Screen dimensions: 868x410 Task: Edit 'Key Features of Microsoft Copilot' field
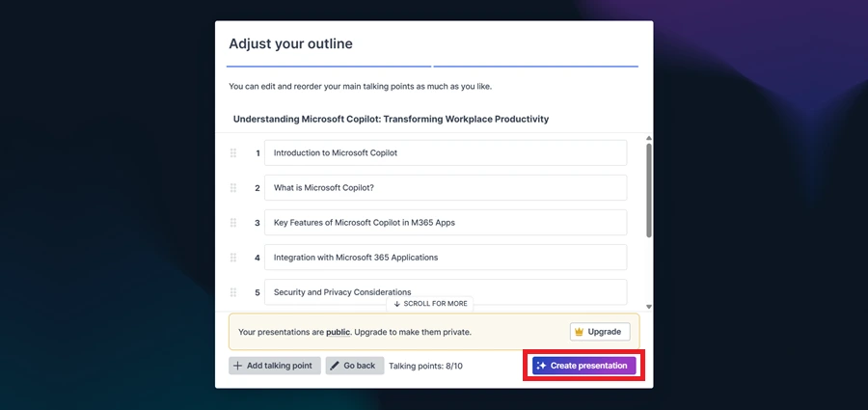446,223
